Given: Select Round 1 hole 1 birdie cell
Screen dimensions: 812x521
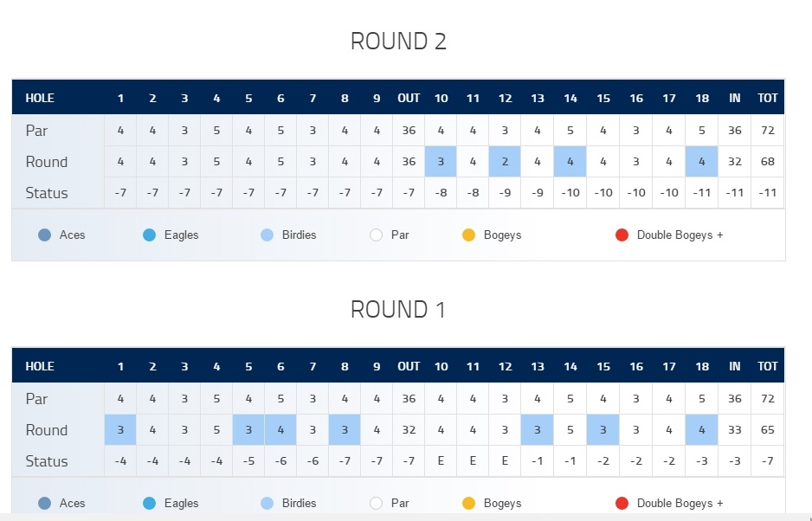Looking at the screenshot, I should (120, 430).
